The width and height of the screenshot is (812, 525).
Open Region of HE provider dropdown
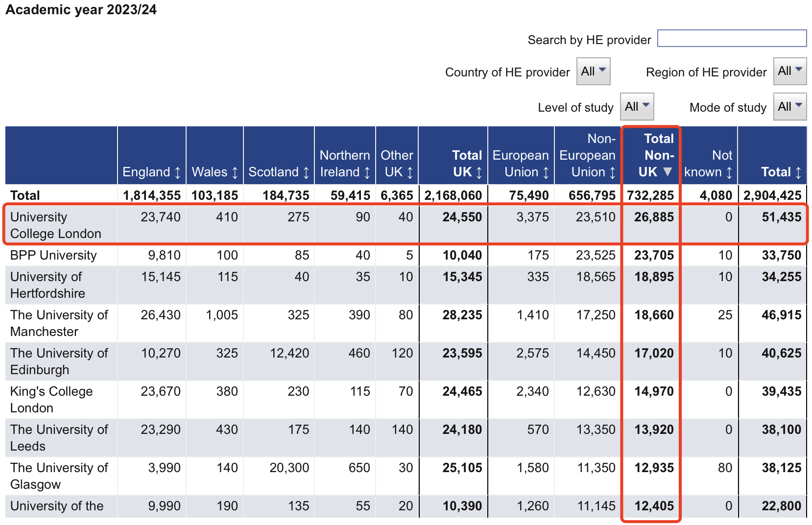(789, 72)
